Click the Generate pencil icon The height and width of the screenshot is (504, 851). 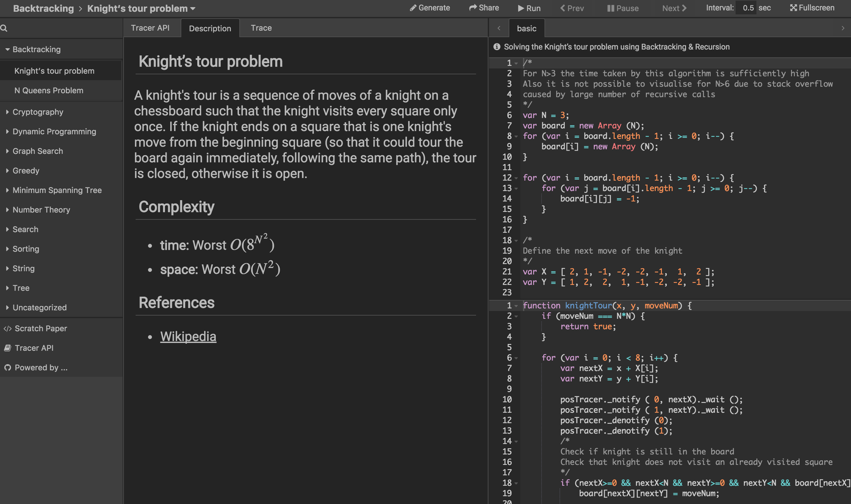point(413,8)
